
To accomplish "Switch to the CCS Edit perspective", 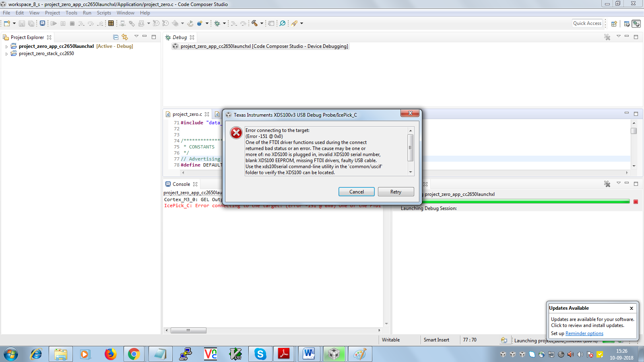I will (x=627, y=24).
